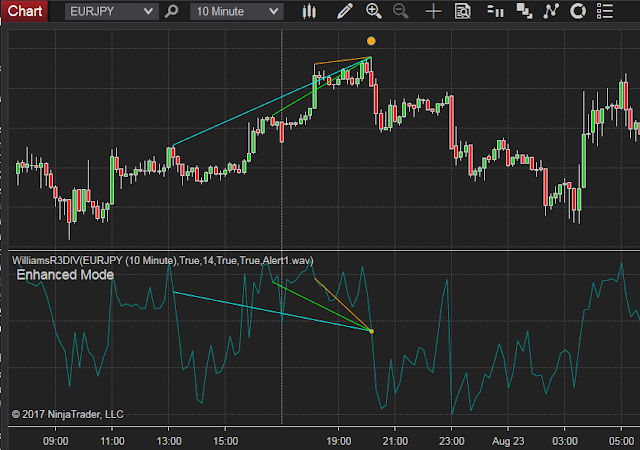Open the indicators icon
This screenshot has width=640, height=450.
pyautogui.click(x=551, y=11)
